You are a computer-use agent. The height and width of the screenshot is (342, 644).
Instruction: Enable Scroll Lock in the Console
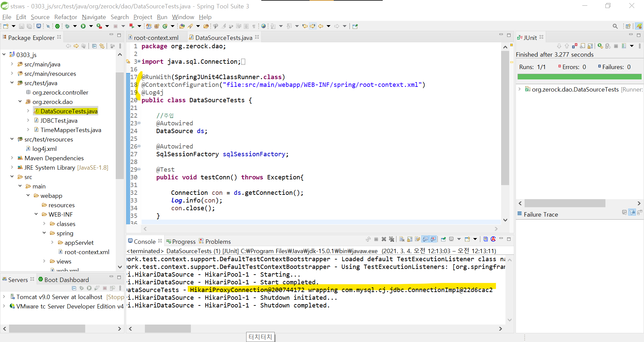tap(410, 239)
